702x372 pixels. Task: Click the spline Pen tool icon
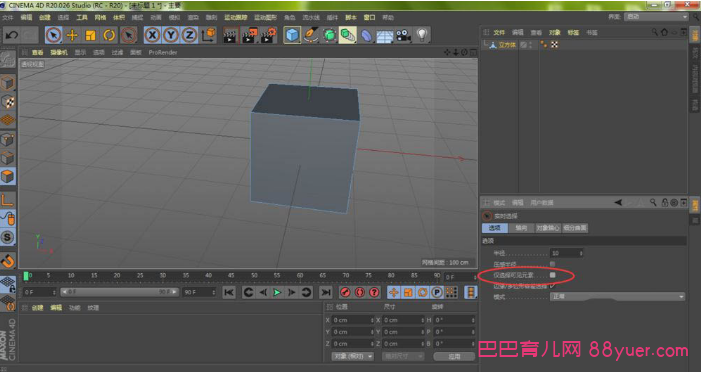(310, 35)
